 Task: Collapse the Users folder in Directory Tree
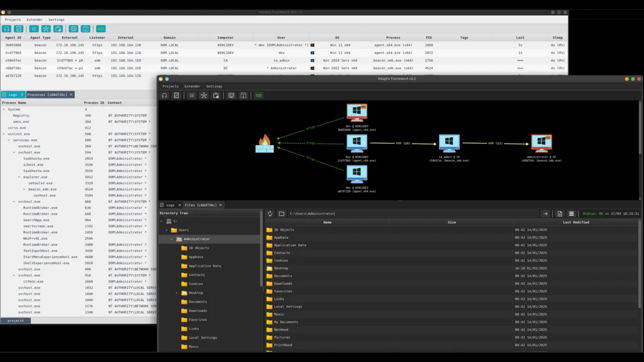tap(167, 230)
